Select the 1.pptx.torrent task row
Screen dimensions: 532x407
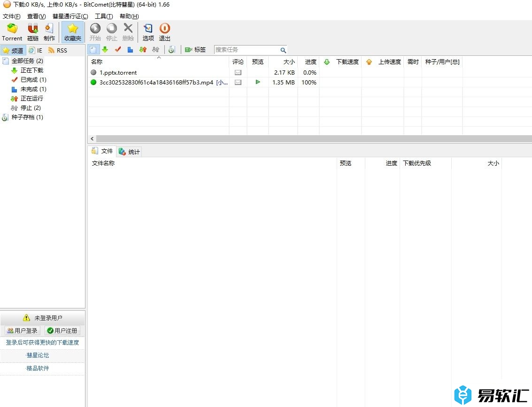(x=309, y=73)
